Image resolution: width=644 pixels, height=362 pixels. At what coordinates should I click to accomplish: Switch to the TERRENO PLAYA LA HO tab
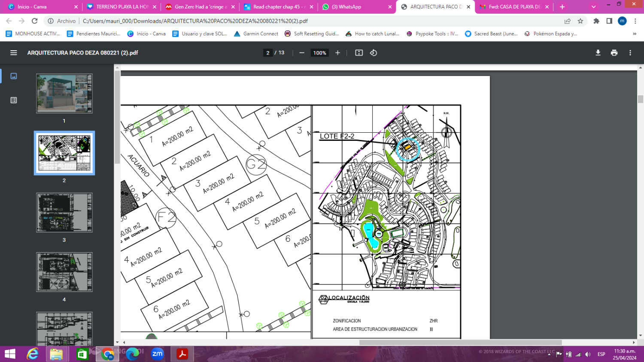pyautogui.click(x=122, y=7)
